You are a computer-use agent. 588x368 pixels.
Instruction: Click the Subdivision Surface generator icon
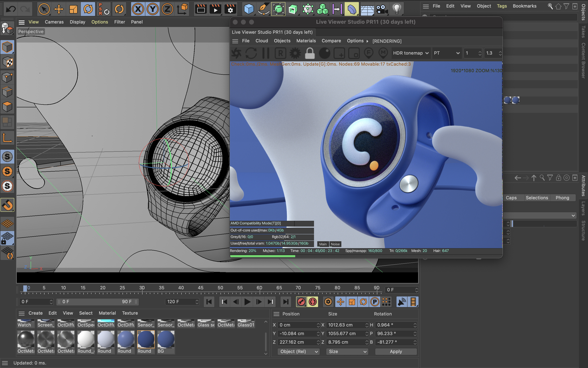278,9
